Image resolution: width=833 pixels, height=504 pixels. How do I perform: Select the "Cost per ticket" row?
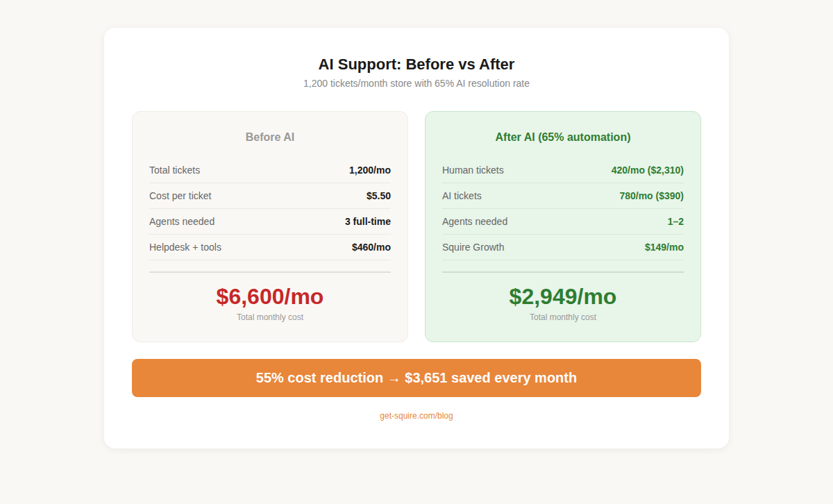[180, 196]
